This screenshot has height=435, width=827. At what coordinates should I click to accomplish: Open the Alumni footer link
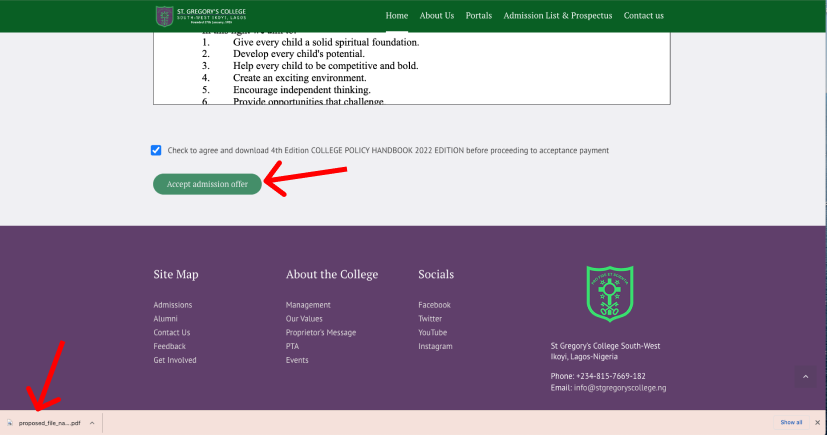[165, 318]
